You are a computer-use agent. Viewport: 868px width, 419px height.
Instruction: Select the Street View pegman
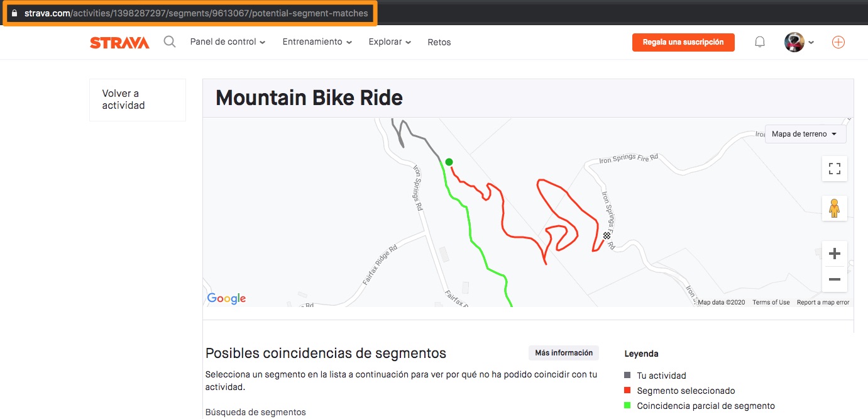coord(835,208)
